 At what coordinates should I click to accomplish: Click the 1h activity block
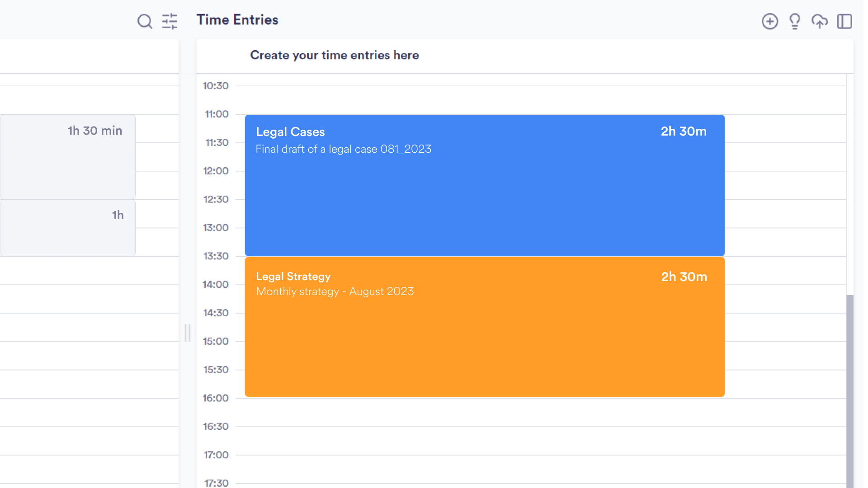68,228
